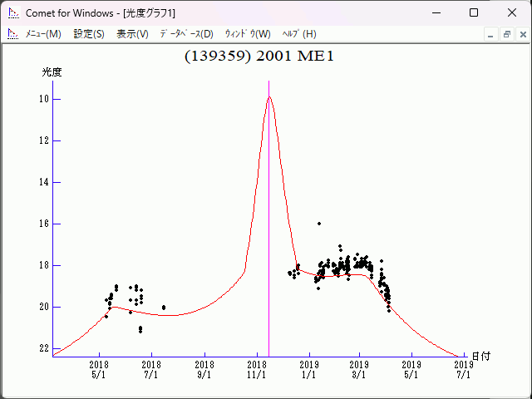Open the 表示(V) view menu
The height and width of the screenshot is (399, 532).
pyautogui.click(x=132, y=34)
